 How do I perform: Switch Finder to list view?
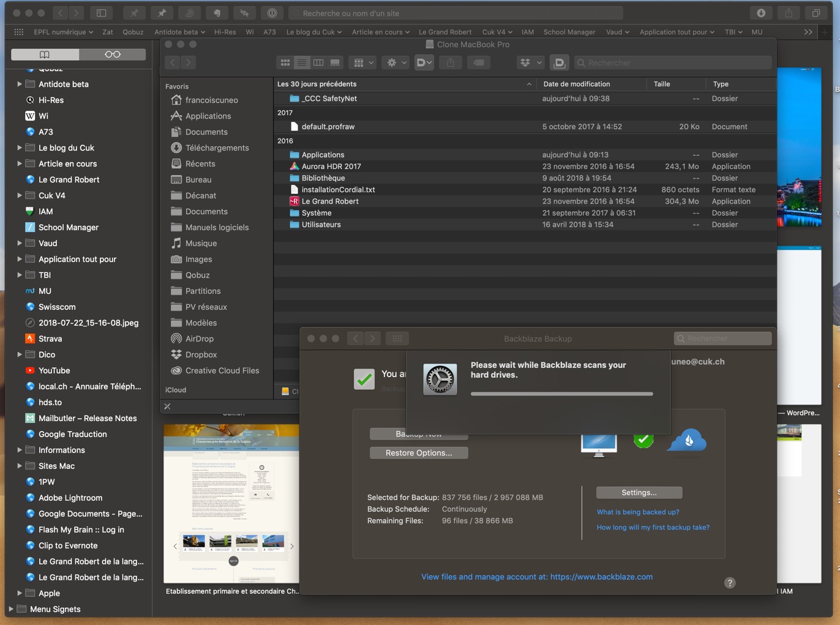(302, 62)
